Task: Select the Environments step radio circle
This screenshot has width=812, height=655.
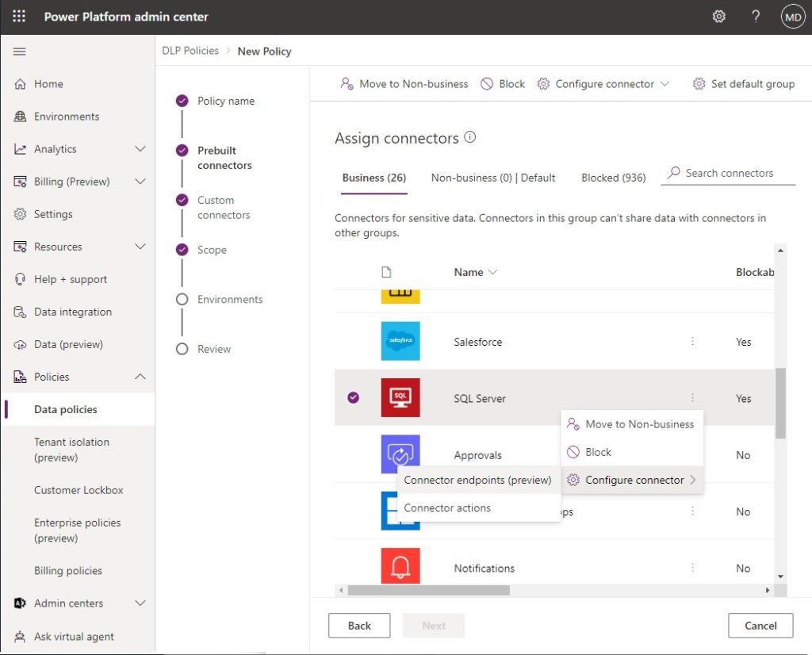Action: (180, 299)
